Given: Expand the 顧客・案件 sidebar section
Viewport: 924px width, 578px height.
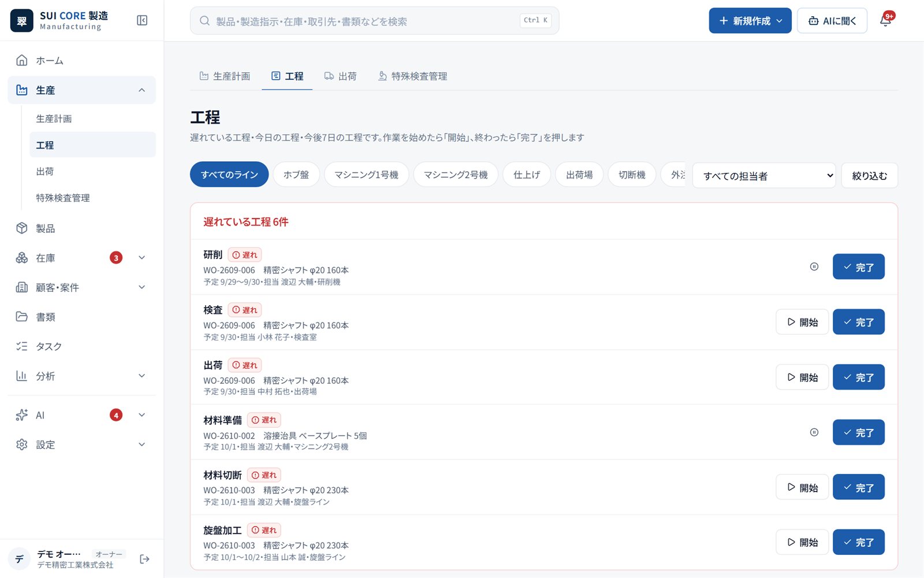Looking at the screenshot, I should coord(141,287).
